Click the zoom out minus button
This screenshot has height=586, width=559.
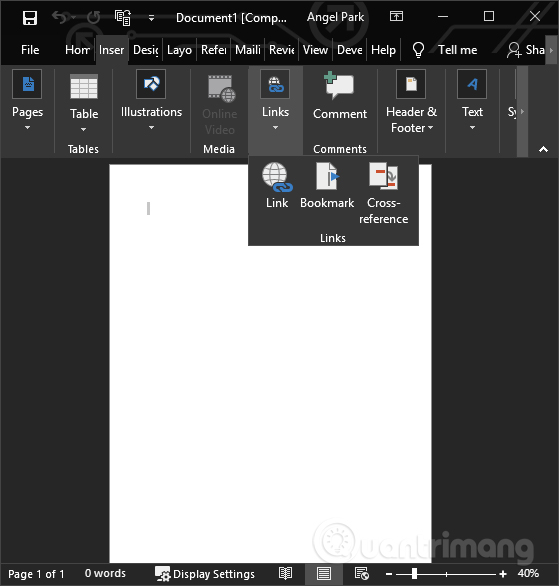[x=389, y=574]
